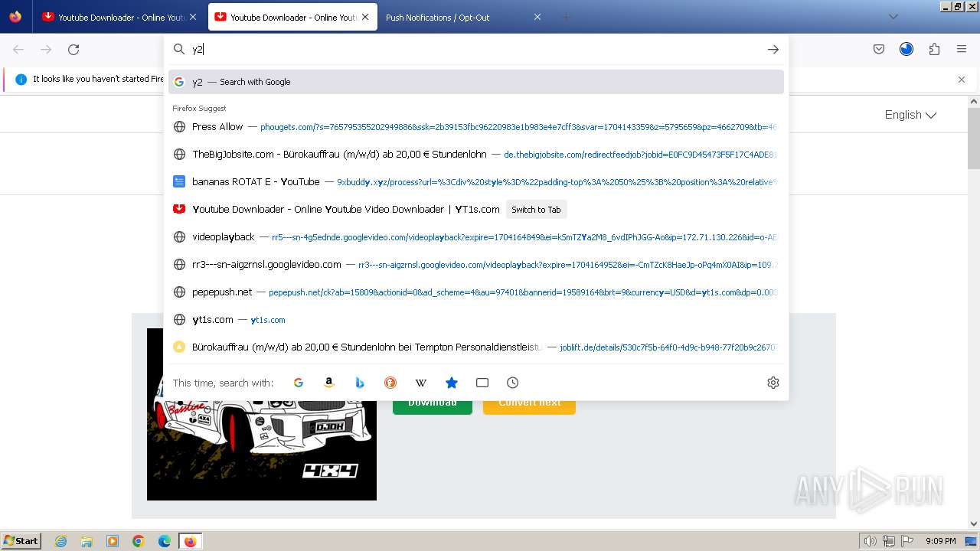The image size is (980, 551).
Task: Select bananas ROTAT E - YouTube suggestion
Action: (476, 182)
